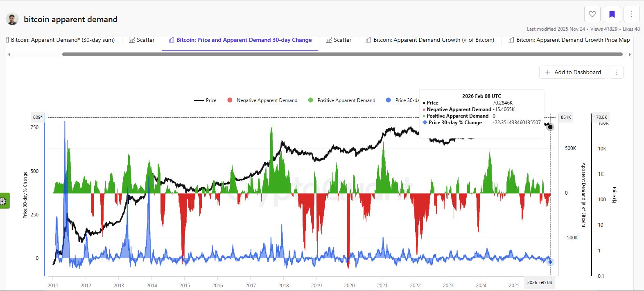Click the horizontal tab scrollbar
The width and height of the screenshot is (644, 291).
coord(342,54)
